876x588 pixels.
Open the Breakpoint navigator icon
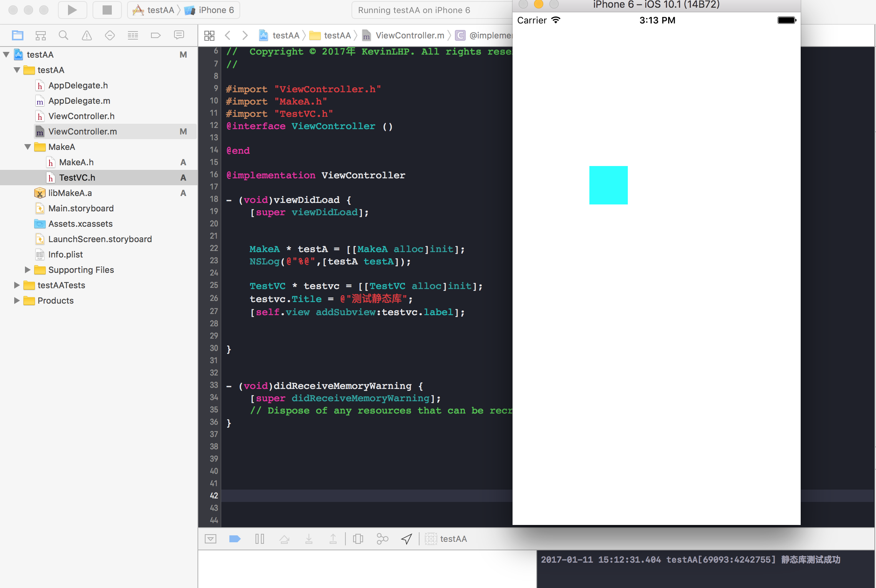click(156, 35)
